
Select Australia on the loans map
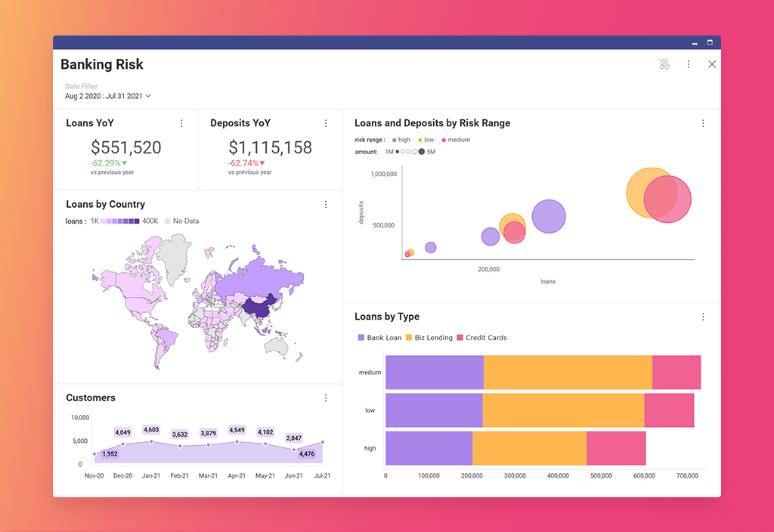(277, 345)
